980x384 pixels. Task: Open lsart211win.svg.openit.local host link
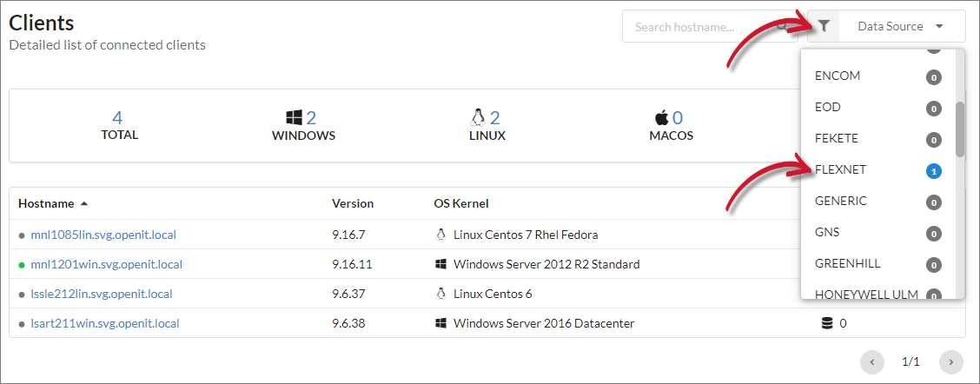pos(105,323)
